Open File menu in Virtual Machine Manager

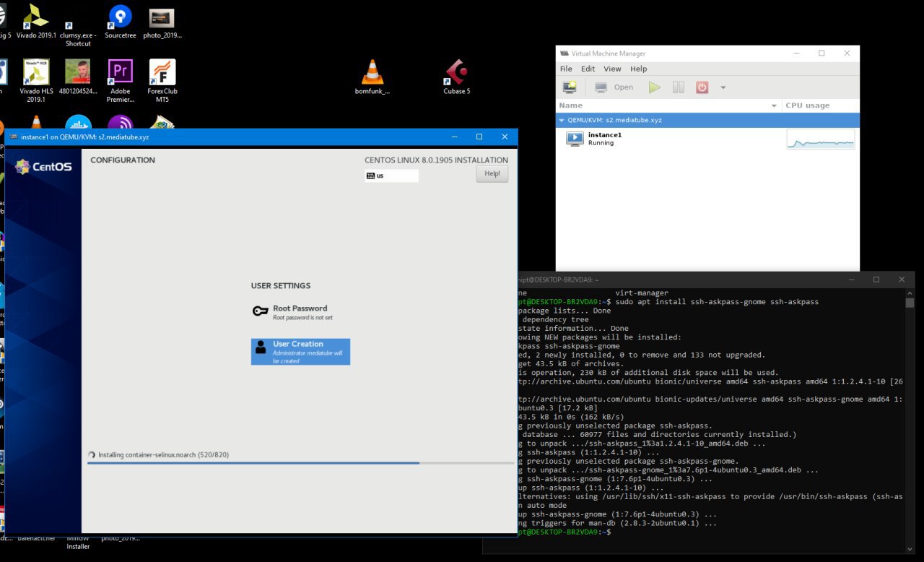point(566,69)
